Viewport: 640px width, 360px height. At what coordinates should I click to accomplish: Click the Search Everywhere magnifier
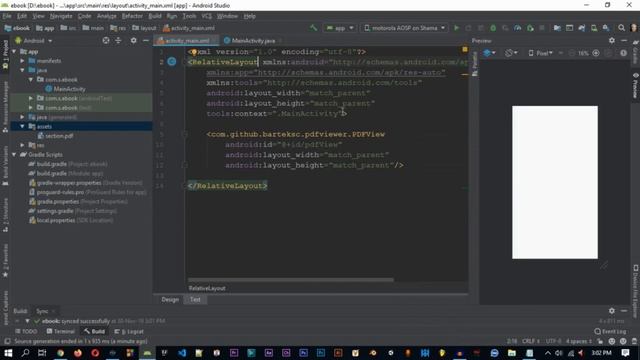621,28
